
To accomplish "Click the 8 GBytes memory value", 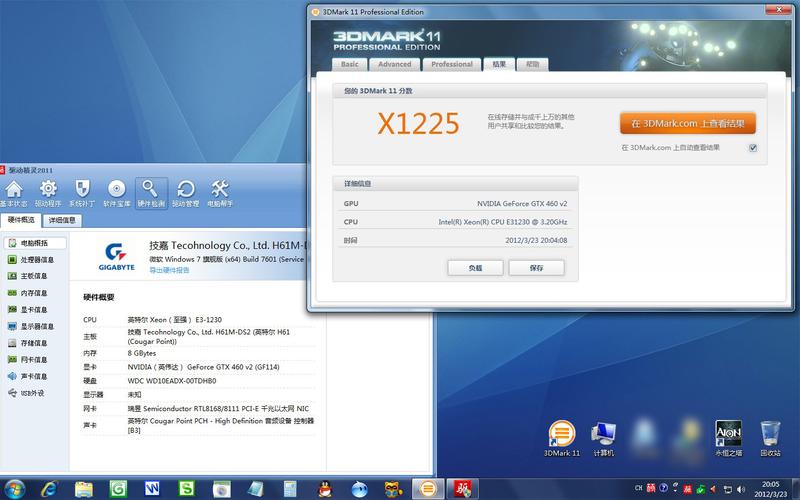I will tap(142, 353).
